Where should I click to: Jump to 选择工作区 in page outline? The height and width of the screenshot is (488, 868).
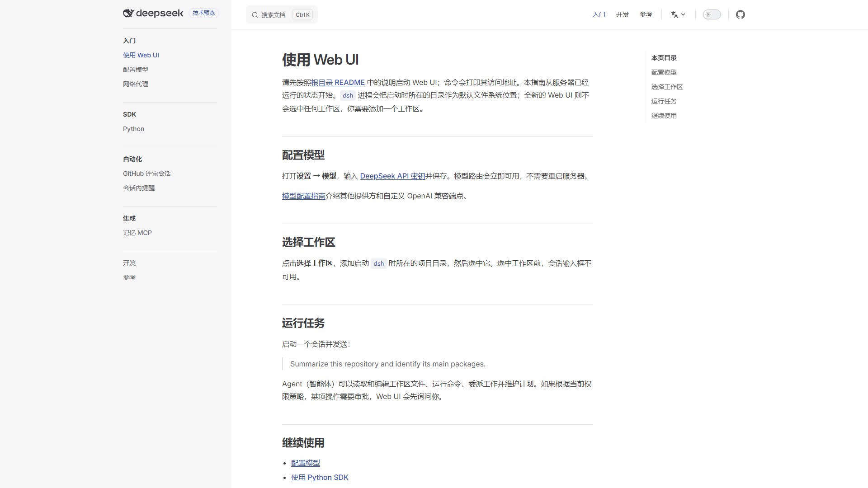pyautogui.click(x=667, y=87)
